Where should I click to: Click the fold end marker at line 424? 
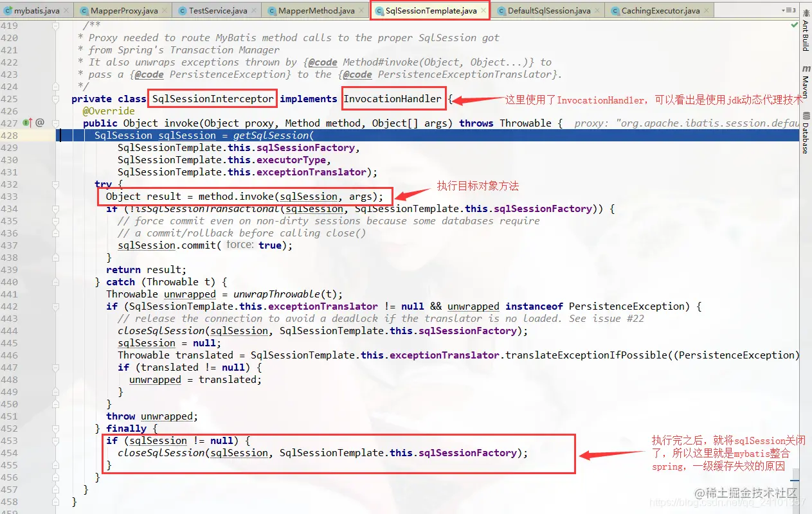point(56,87)
